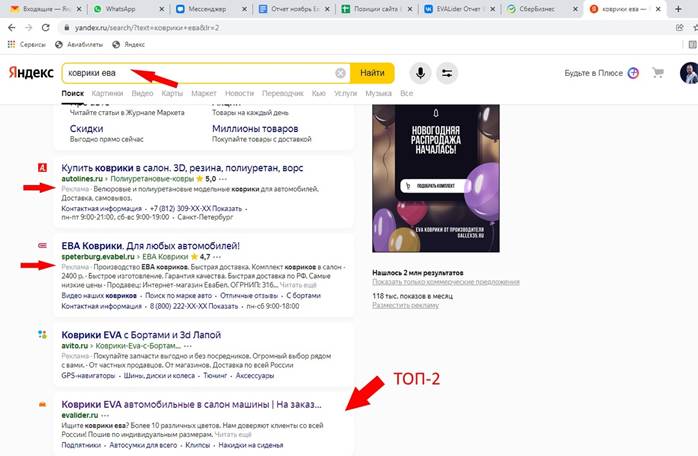Click the Найти search button
Screen dimensions: 698x456
coord(372,73)
